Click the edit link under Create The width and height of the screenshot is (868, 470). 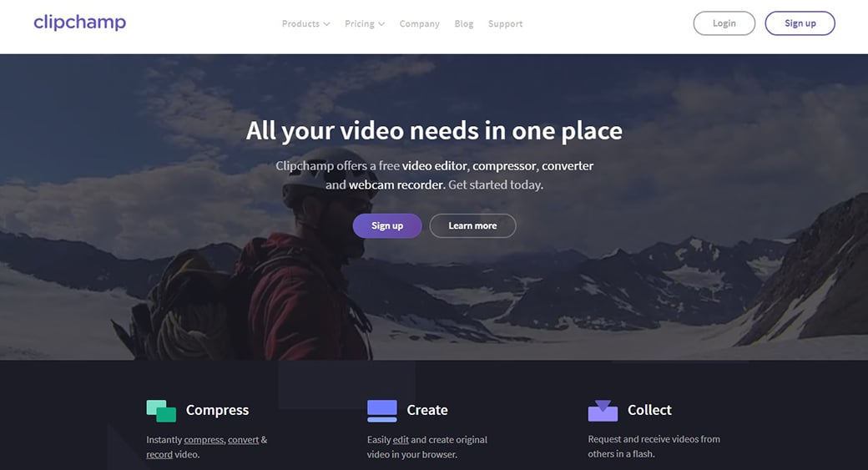point(401,440)
